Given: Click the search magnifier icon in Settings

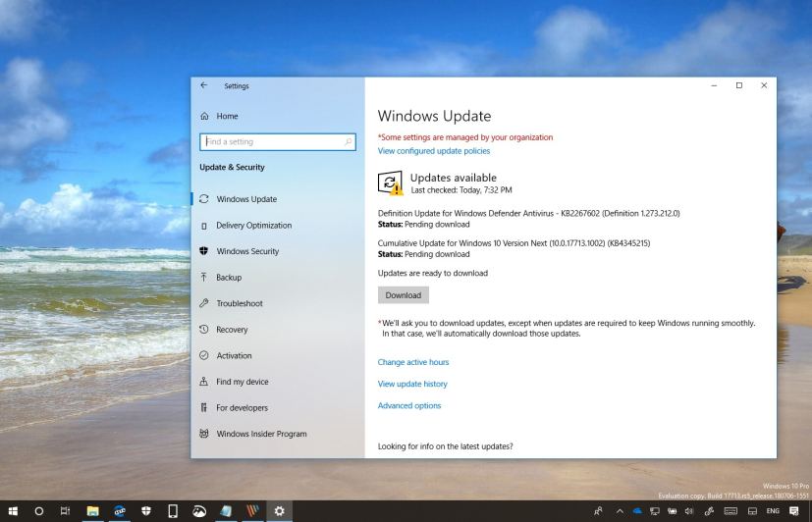Looking at the screenshot, I should tap(349, 141).
